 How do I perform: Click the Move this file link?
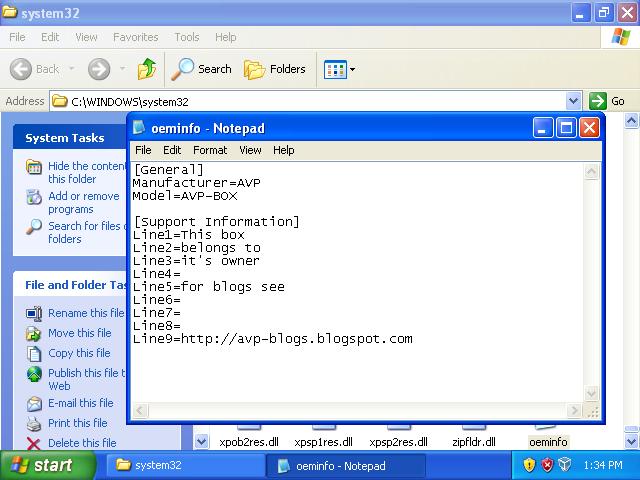[x=80, y=333]
